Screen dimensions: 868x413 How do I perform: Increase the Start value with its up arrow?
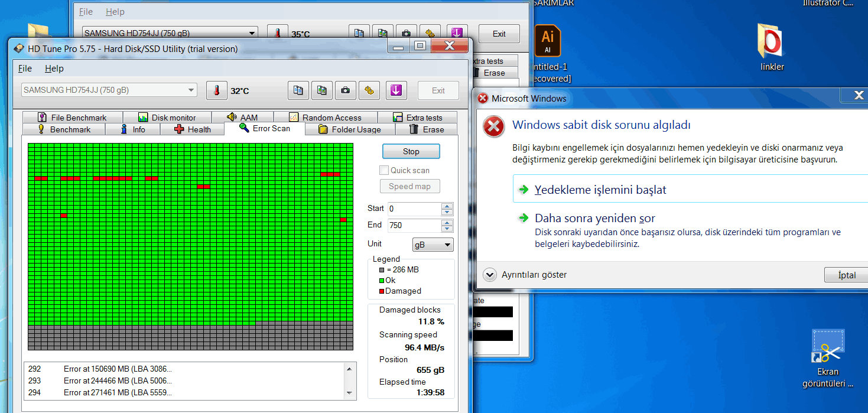click(x=447, y=206)
